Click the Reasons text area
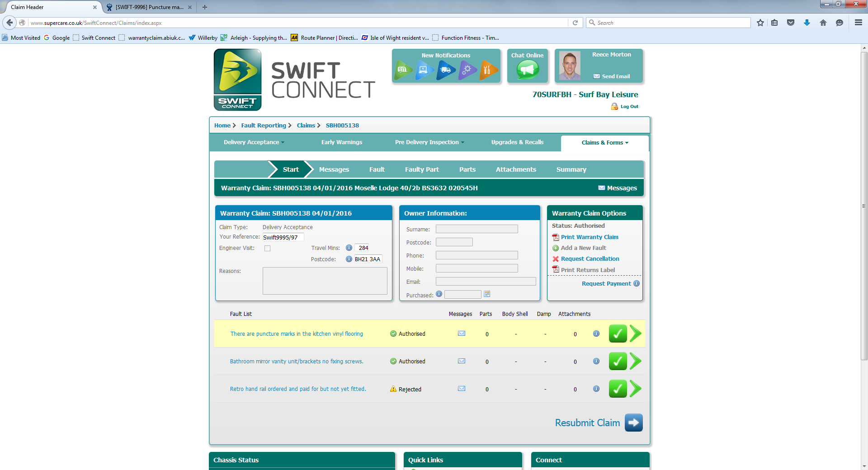868x470 pixels. click(325, 281)
